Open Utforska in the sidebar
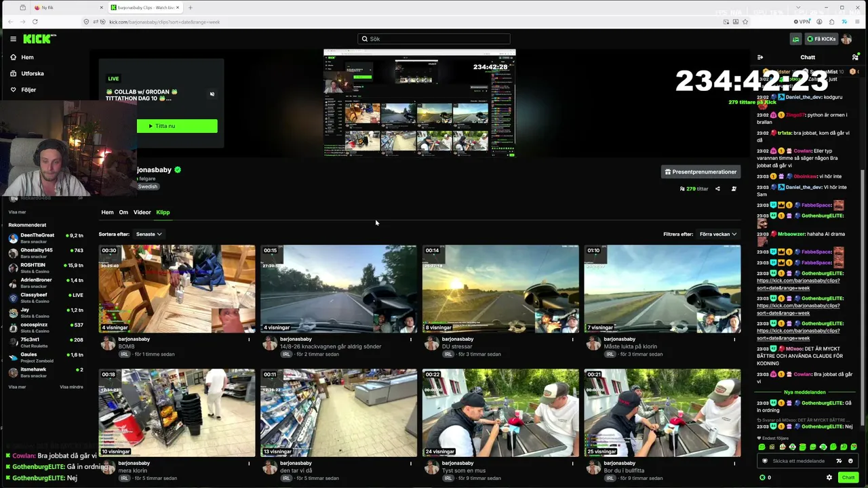 pyautogui.click(x=32, y=73)
